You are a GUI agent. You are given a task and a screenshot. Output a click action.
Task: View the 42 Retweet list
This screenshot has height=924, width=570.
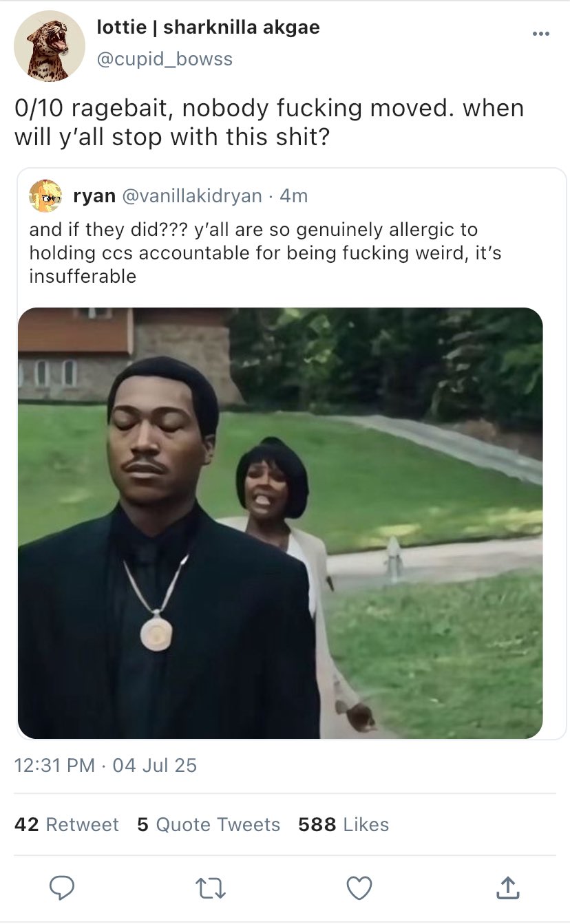(x=67, y=824)
